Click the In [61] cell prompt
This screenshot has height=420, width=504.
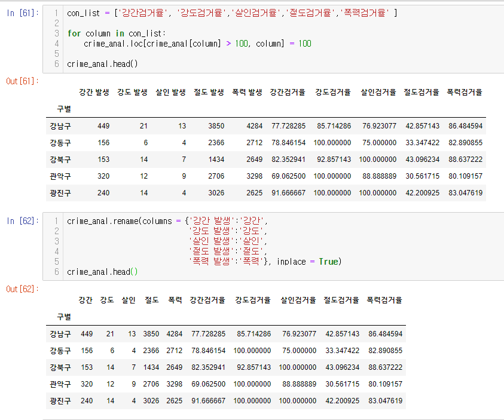(22, 13)
